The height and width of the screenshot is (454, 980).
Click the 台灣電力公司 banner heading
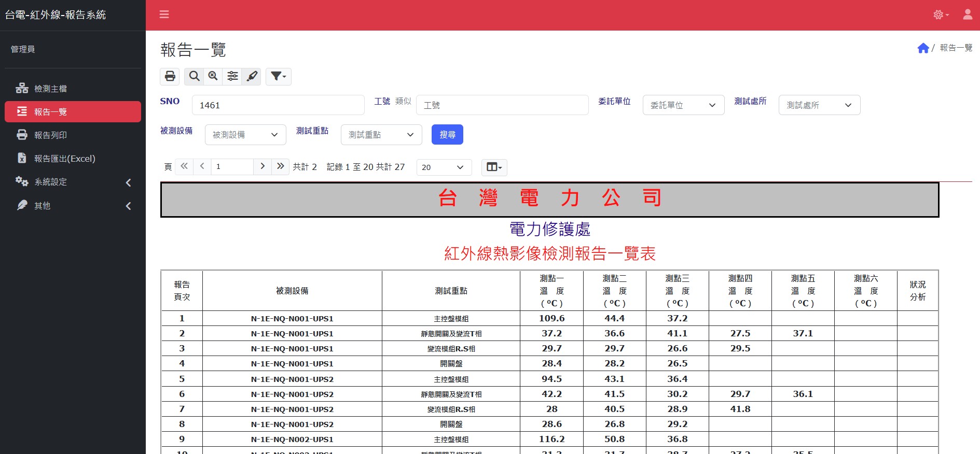click(x=550, y=200)
